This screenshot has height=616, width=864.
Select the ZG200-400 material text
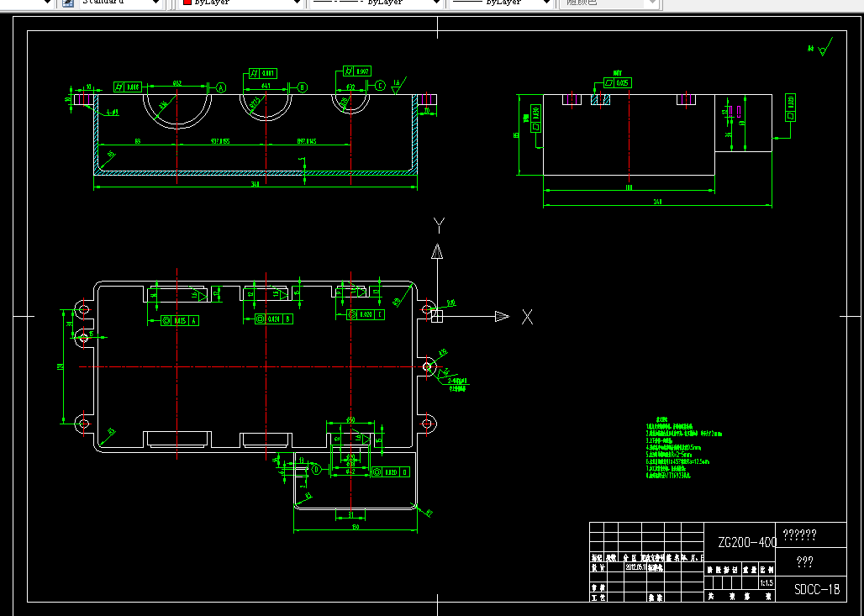(747, 542)
